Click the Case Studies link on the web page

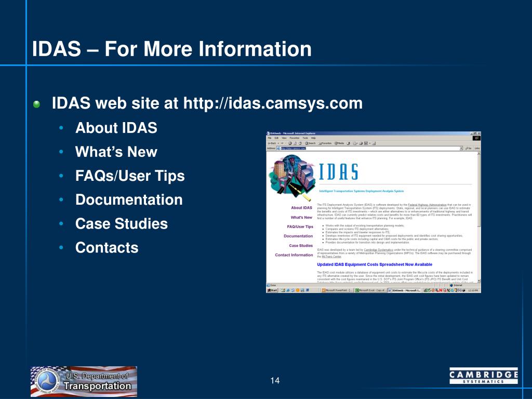point(301,246)
